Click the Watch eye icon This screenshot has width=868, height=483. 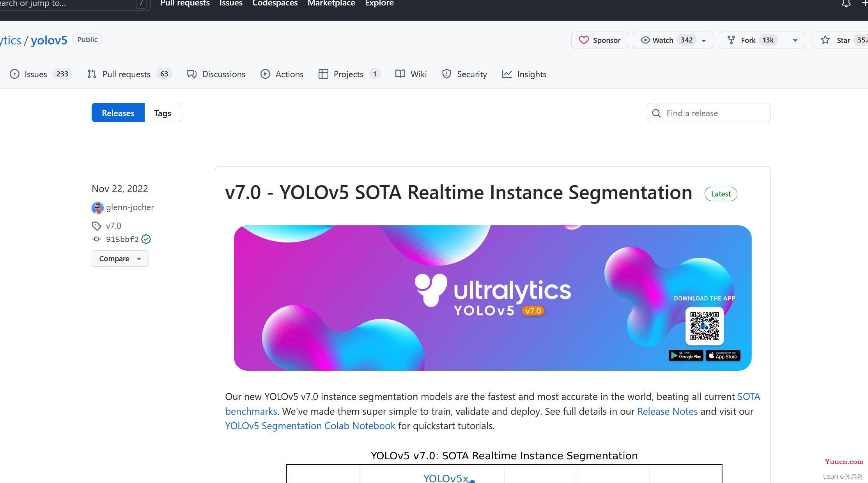645,40
